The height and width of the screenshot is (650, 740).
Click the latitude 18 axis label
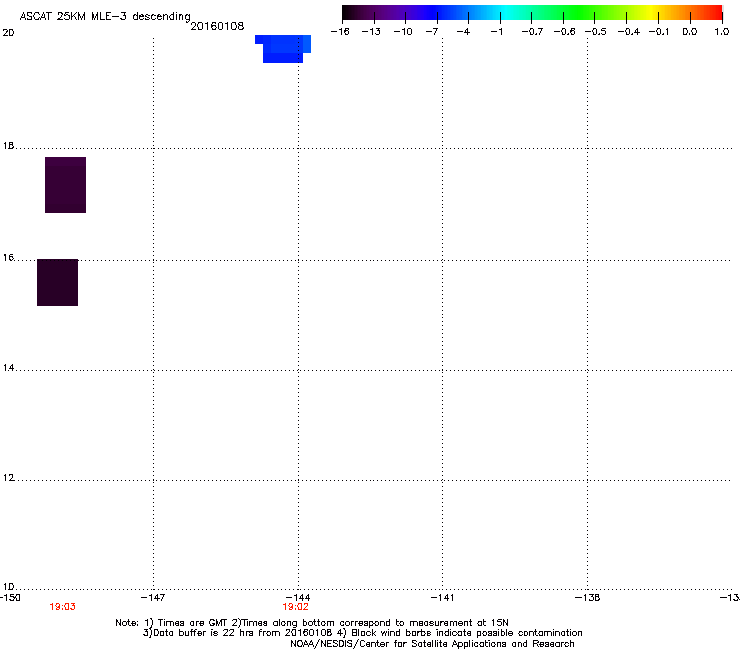click(x=8, y=146)
